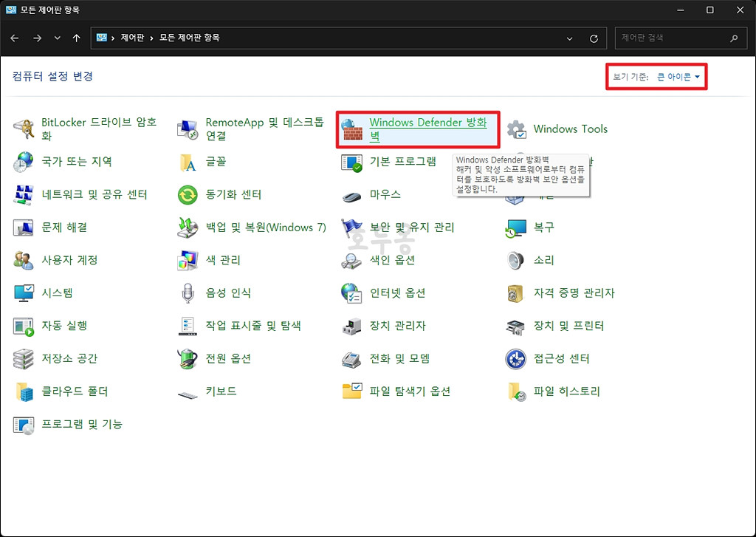Open BitLocker 드라이브 암호화 icon

[23, 129]
